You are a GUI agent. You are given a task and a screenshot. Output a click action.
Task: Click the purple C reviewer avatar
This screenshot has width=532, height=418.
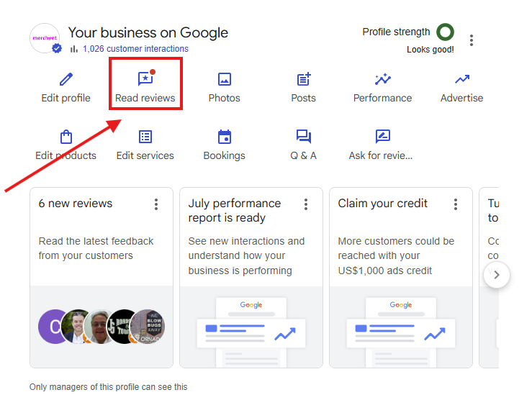[x=51, y=327]
